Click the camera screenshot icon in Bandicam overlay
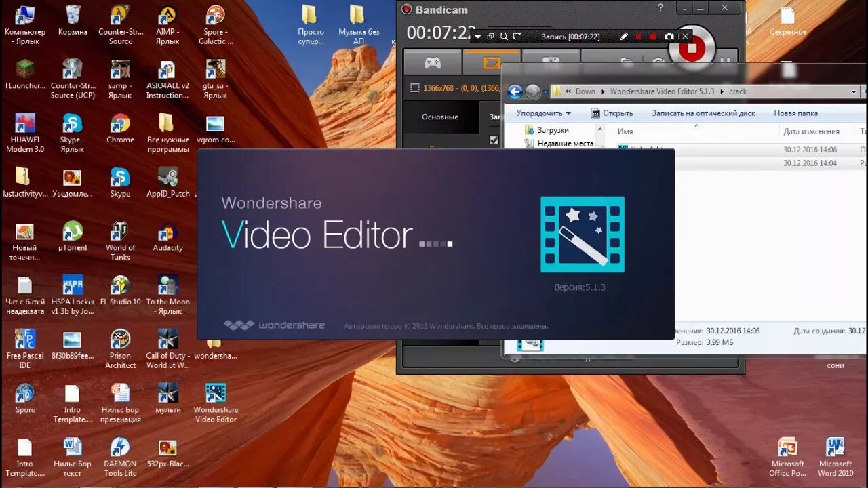This screenshot has width=868, height=488. 669,37
